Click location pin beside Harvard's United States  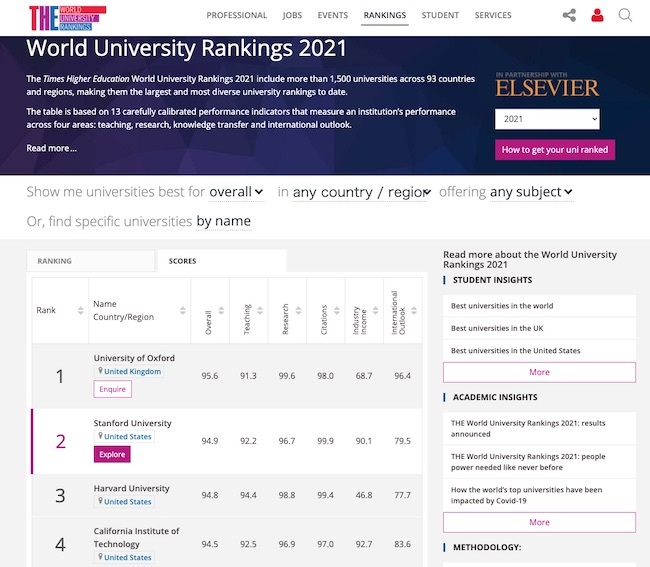[100, 501]
